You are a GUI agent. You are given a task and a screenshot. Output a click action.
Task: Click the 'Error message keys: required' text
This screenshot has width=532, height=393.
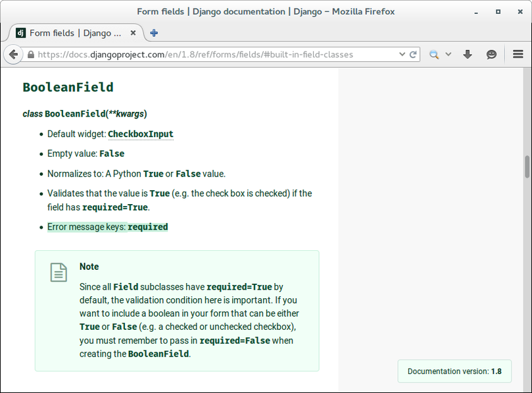tap(108, 227)
